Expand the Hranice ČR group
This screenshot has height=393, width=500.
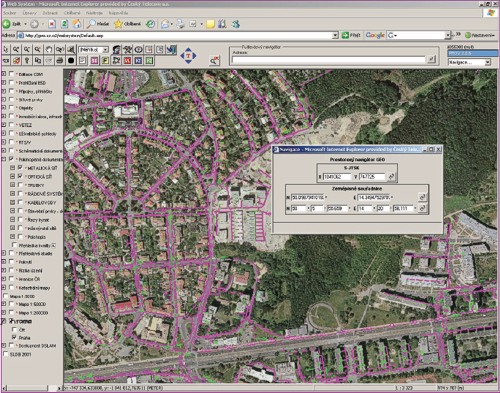point(4,279)
